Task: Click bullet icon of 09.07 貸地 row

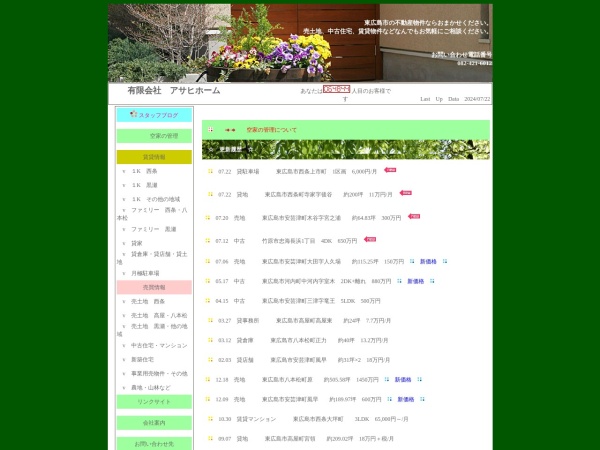Action: coord(210,438)
